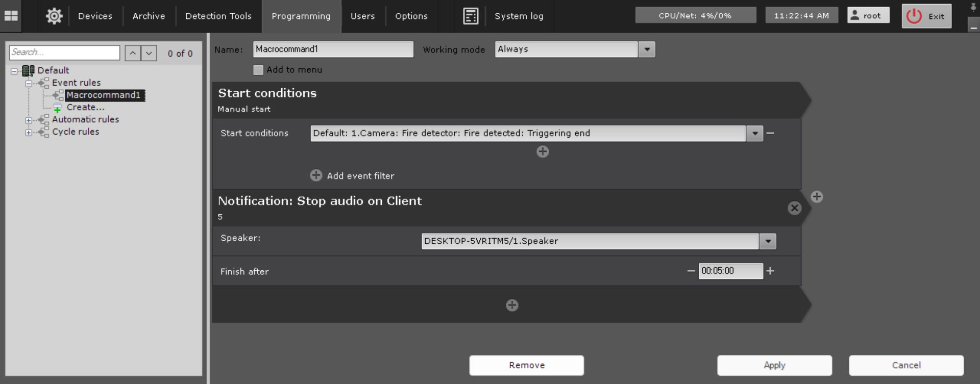
Task: Remove the start condition with minus icon
Action: point(770,133)
